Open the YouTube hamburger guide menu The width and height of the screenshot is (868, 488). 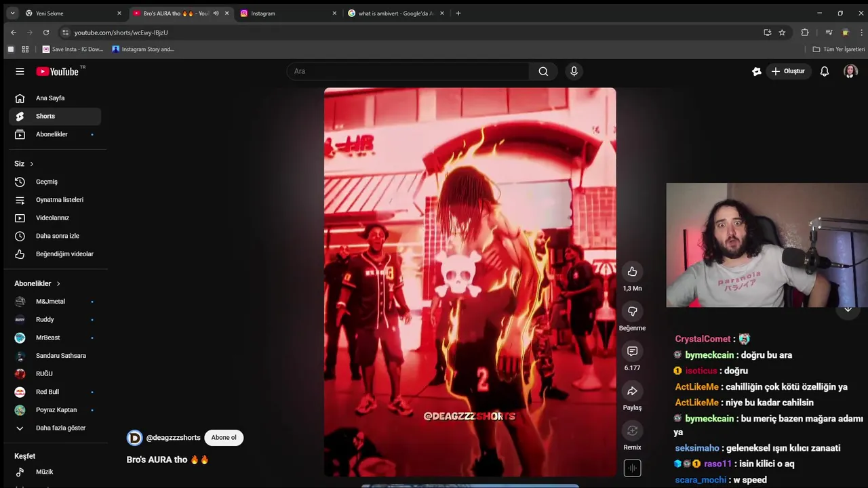[x=20, y=71]
